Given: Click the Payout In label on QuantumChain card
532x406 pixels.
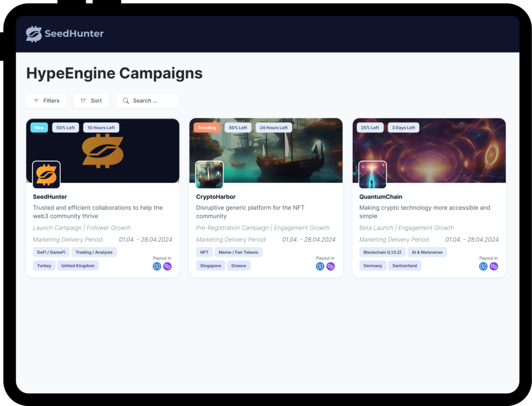Looking at the screenshot, I should coord(488,258).
